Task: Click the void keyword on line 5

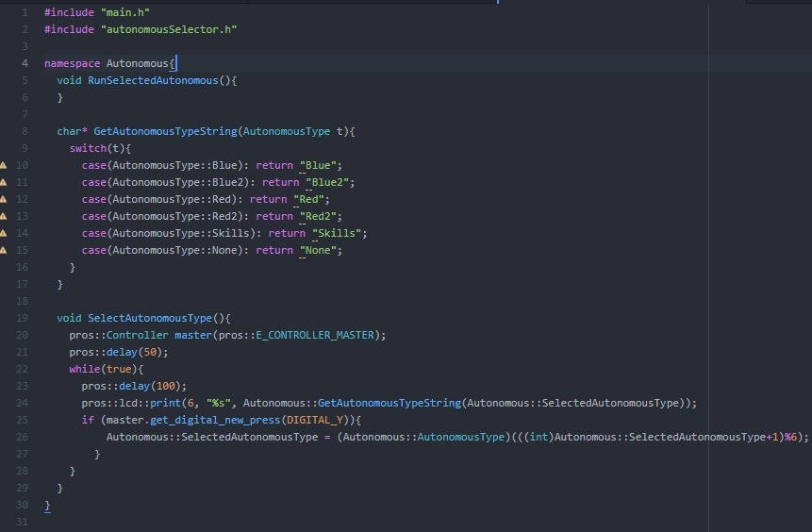Action: tap(69, 80)
